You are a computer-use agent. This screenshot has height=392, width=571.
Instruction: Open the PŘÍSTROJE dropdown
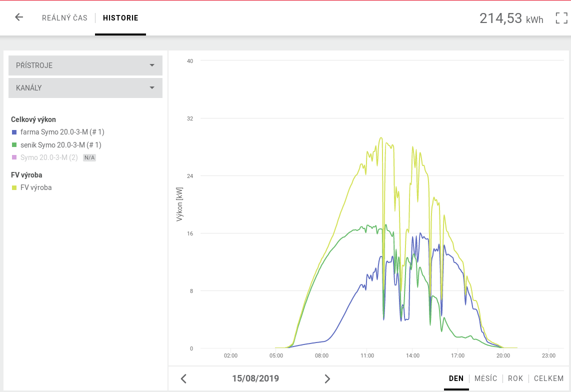tap(85, 65)
